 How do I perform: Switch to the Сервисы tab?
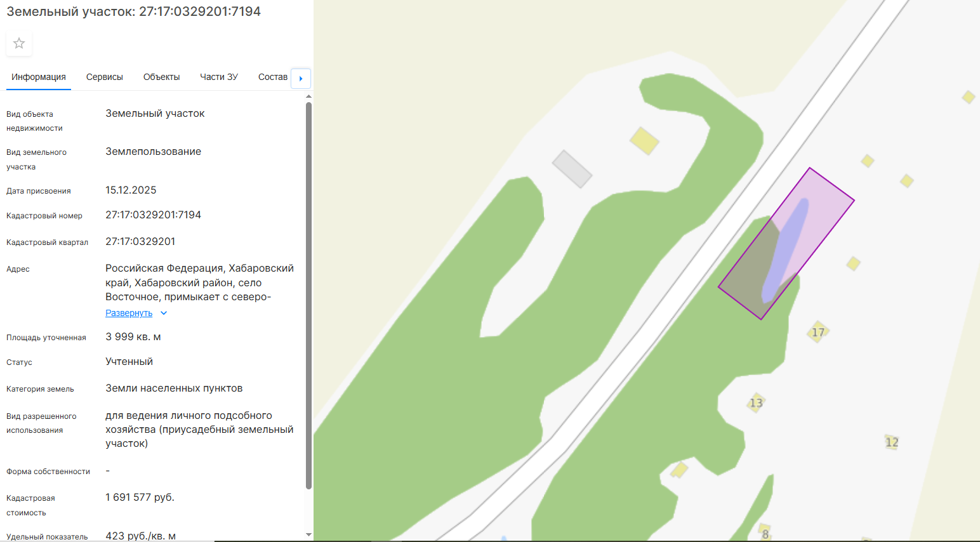[x=105, y=77]
